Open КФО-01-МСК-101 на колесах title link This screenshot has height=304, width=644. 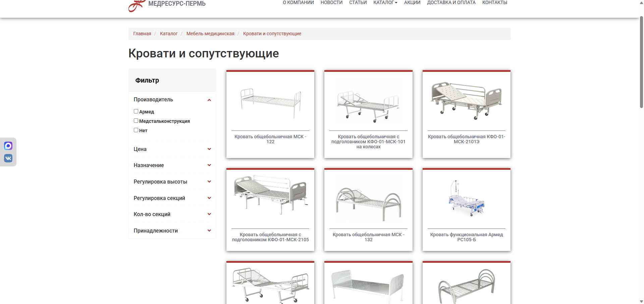pos(368,142)
